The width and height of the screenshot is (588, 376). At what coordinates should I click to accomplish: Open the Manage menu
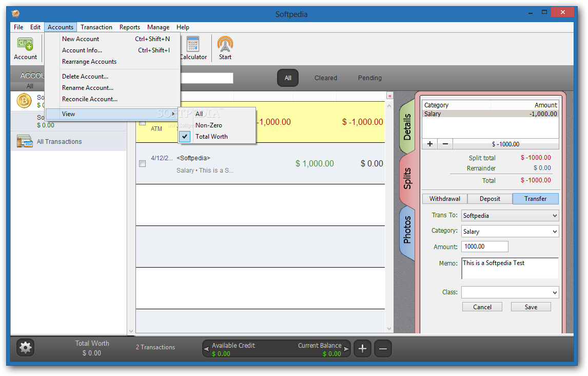[158, 27]
